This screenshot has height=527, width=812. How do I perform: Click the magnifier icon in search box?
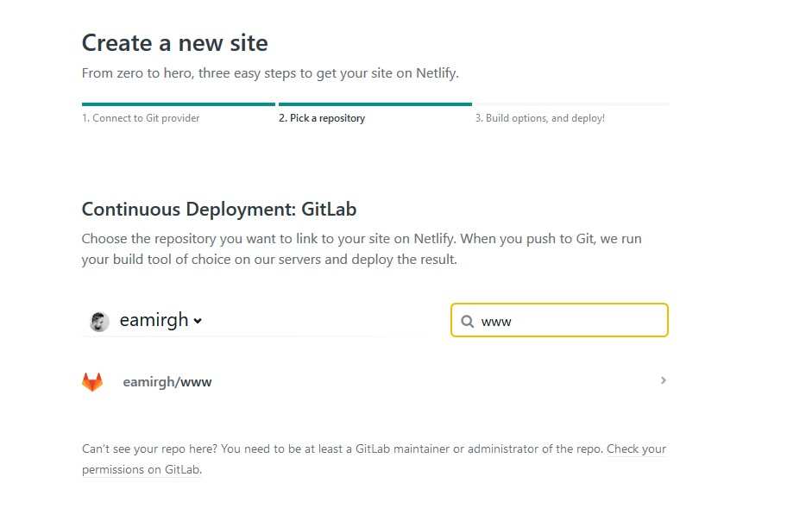coord(467,321)
